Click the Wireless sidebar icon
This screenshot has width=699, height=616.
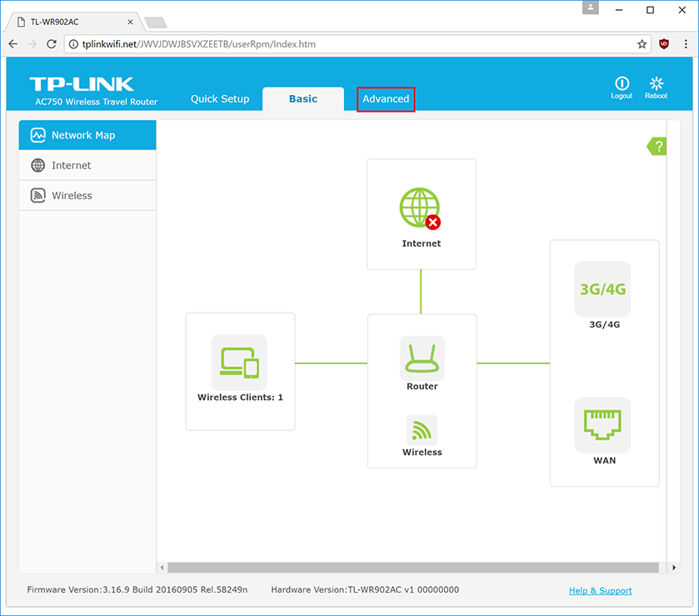pyautogui.click(x=37, y=195)
